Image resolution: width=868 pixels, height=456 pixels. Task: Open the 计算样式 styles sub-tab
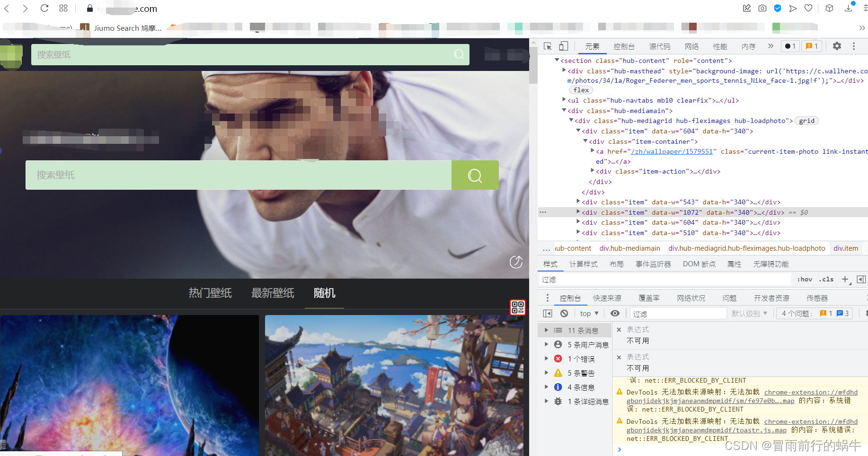pos(583,264)
